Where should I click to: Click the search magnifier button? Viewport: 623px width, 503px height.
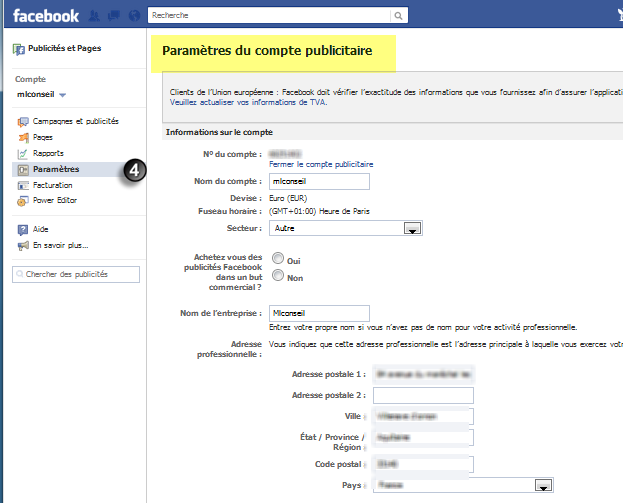[x=399, y=15]
